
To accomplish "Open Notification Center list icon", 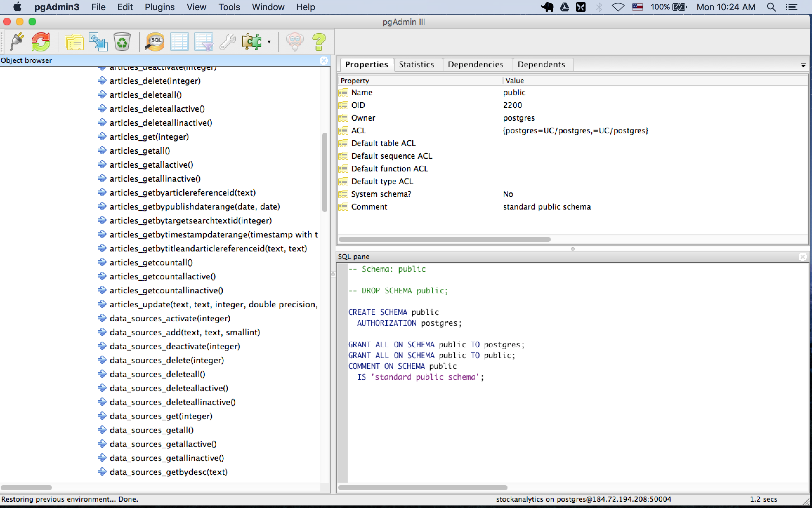I will (791, 7).
